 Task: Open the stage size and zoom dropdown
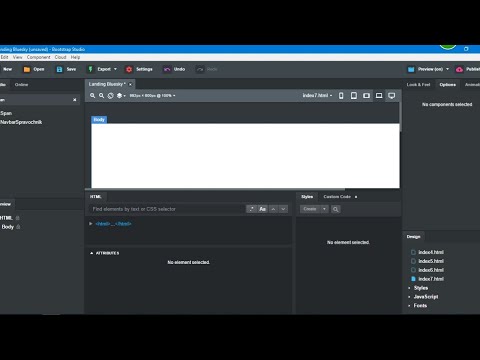point(152,96)
